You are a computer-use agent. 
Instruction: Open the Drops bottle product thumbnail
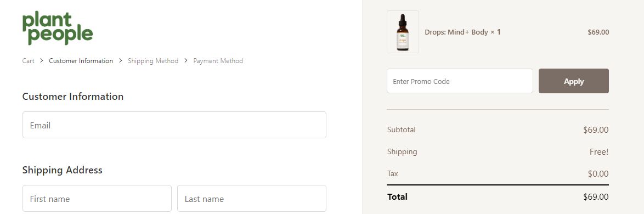tap(403, 32)
